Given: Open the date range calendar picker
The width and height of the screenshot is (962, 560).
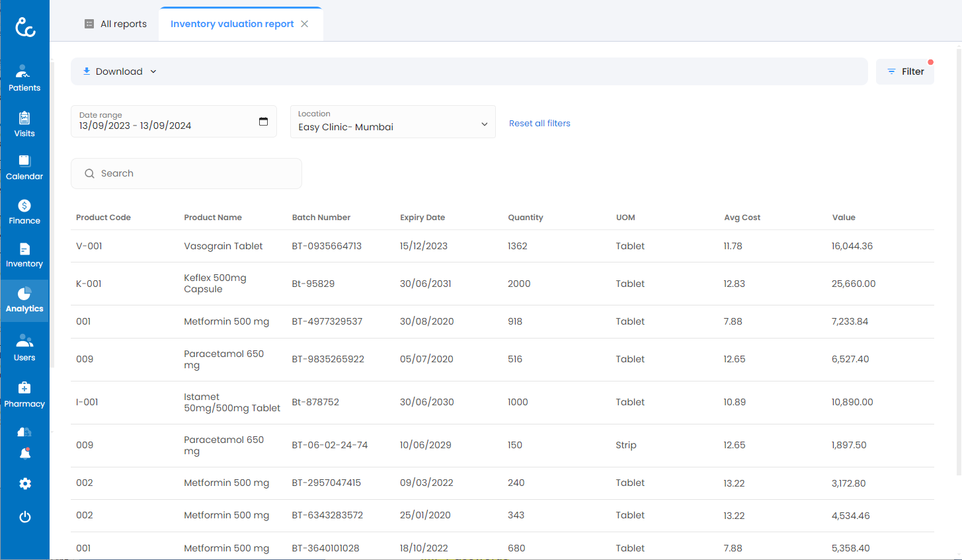Looking at the screenshot, I should [263, 122].
